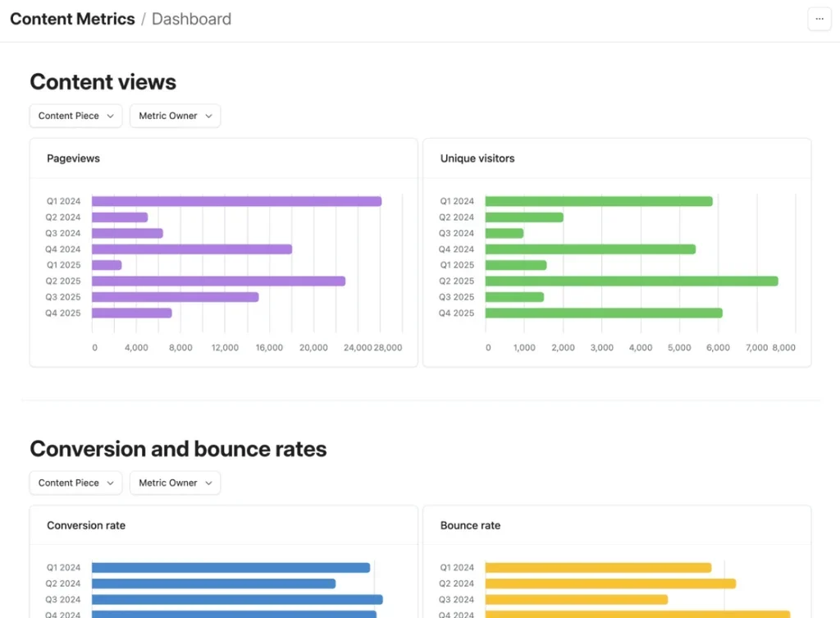
Task: Select the Q2 2024 purple Pageviews bar
Action: pyautogui.click(x=120, y=217)
